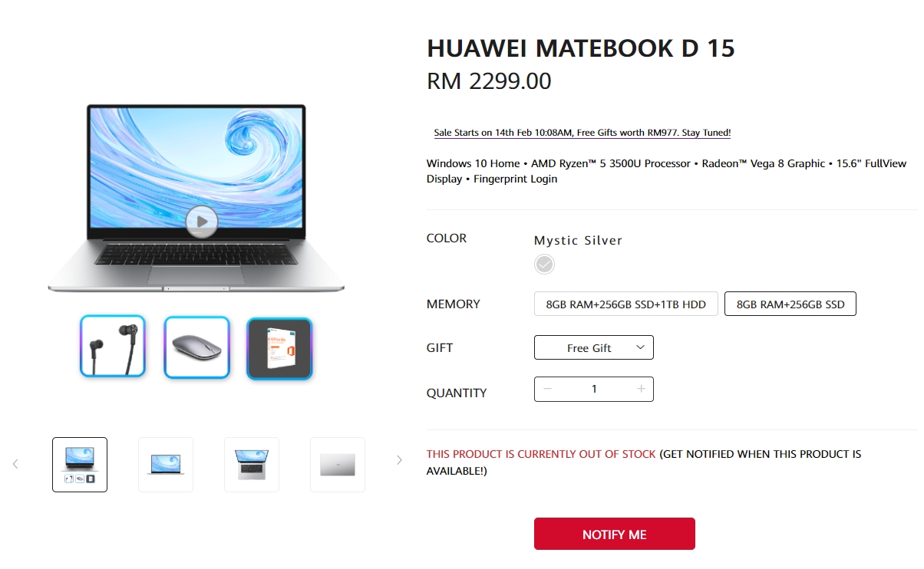Click the earphones gift image

(x=113, y=347)
